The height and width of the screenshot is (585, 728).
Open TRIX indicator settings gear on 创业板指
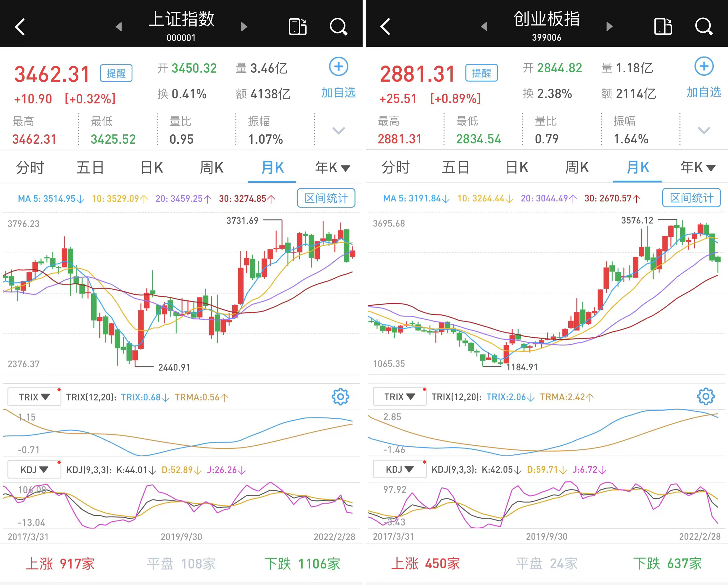tap(705, 397)
